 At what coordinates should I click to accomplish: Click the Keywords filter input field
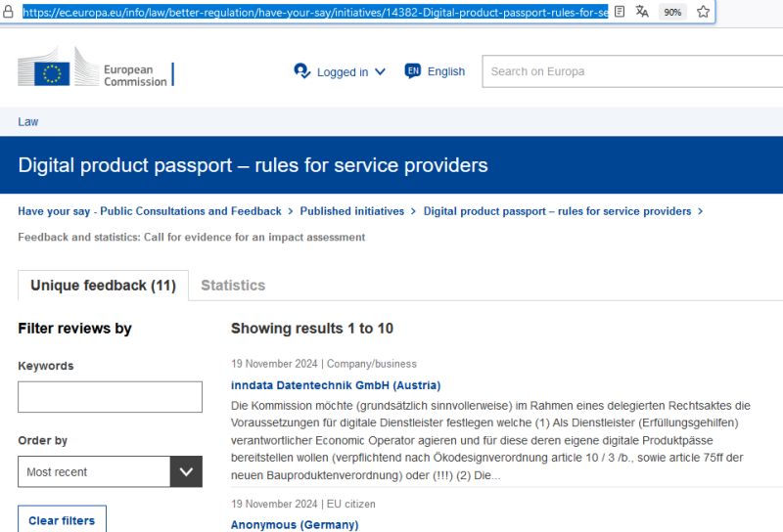click(x=110, y=397)
